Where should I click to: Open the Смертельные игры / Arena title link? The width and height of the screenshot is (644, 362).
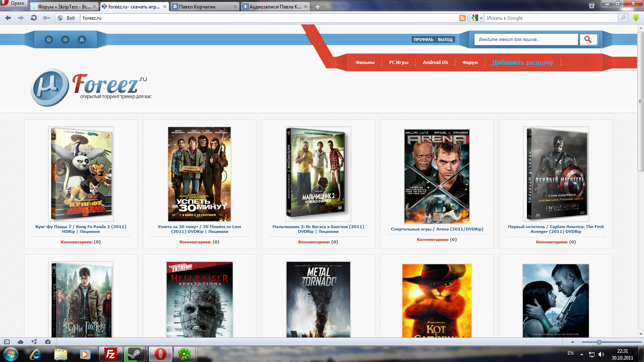tap(437, 229)
